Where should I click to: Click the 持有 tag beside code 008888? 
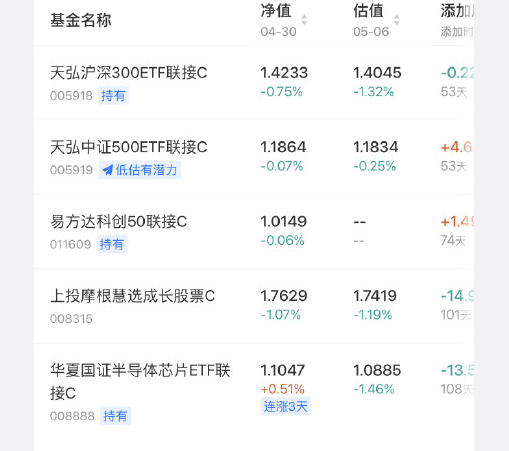tap(115, 416)
